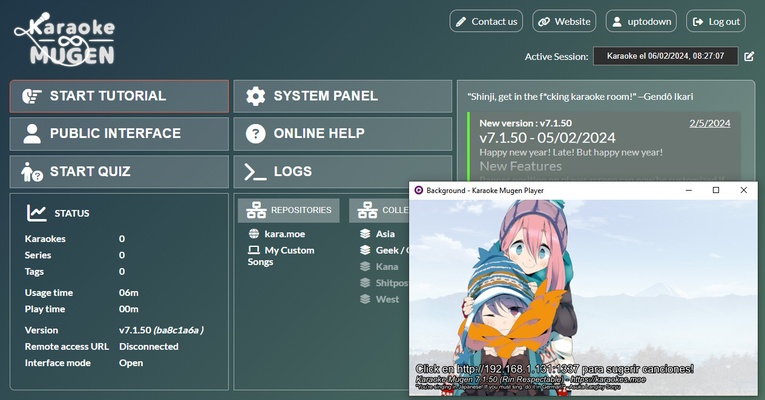The height and width of the screenshot is (400, 765).
Task: Click the Log out button
Action: pyautogui.click(x=716, y=21)
